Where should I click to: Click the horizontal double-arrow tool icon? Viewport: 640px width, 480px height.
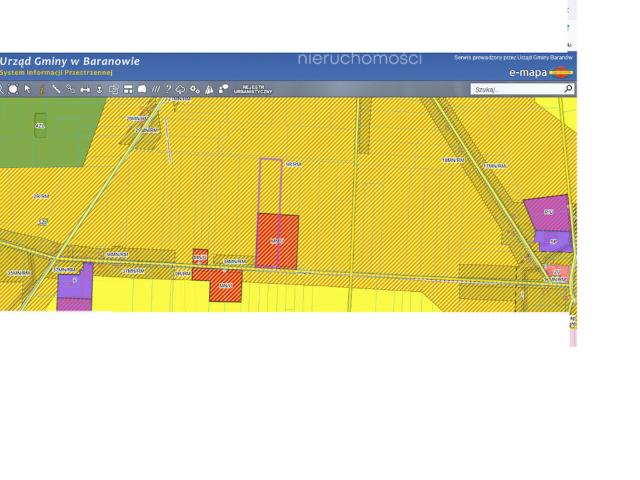(x=85, y=89)
